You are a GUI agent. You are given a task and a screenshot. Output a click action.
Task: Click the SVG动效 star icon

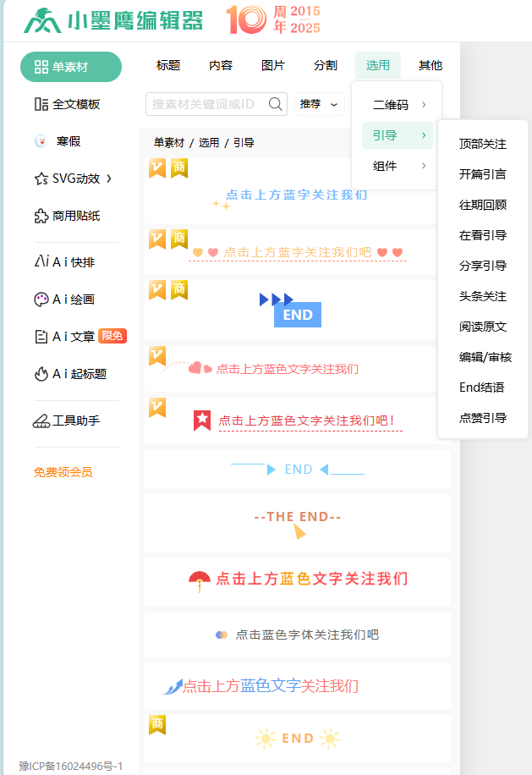(x=41, y=179)
